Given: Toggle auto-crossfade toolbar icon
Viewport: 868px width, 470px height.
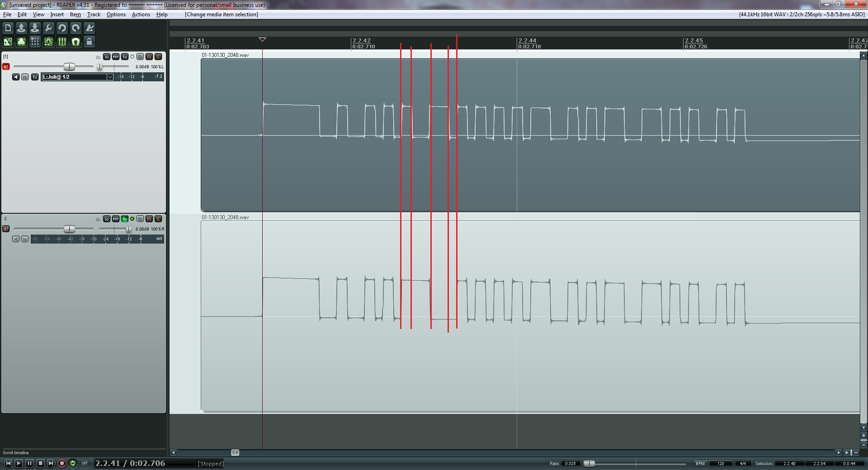Looking at the screenshot, I should pyautogui.click(x=8, y=42).
